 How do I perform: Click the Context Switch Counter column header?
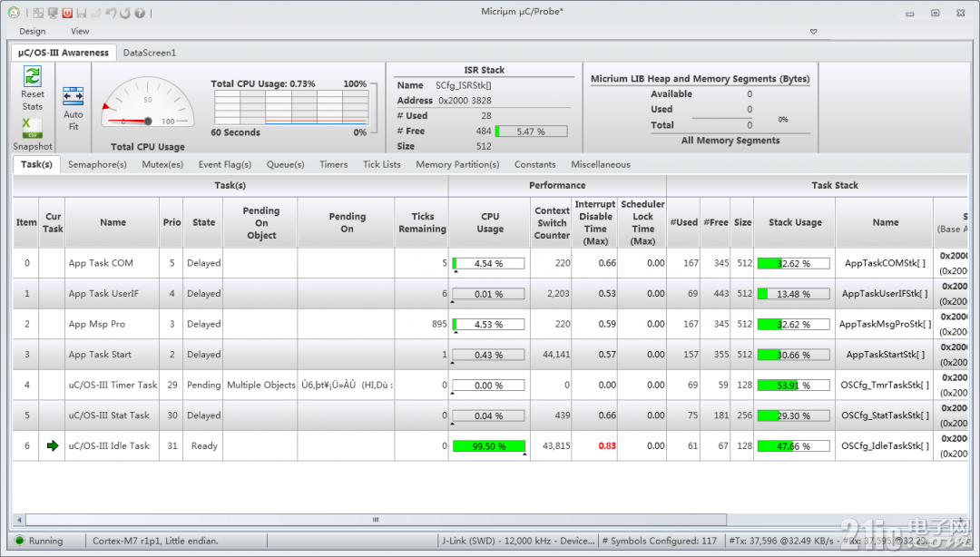(552, 222)
